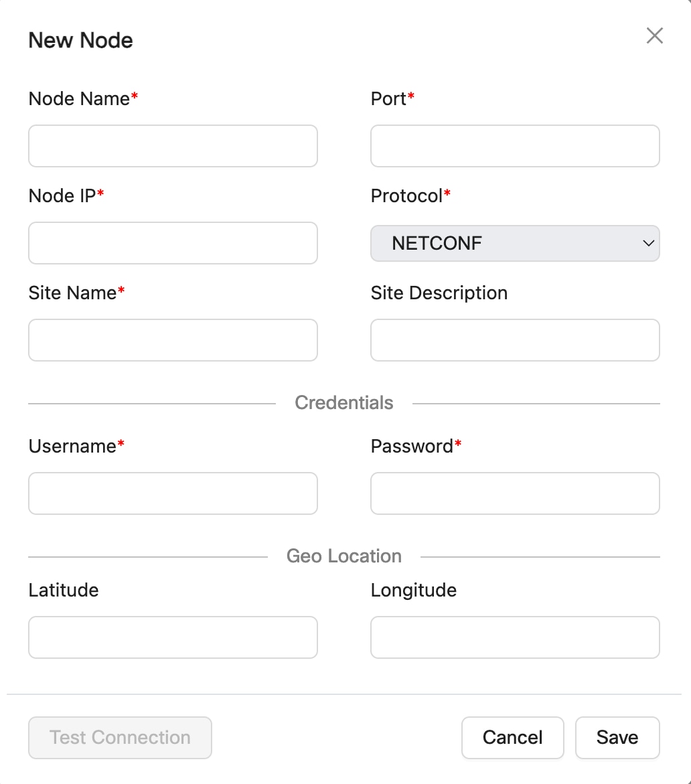The image size is (691, 784).
Task: Click into the Site Name field
Action: click(173, 340)
